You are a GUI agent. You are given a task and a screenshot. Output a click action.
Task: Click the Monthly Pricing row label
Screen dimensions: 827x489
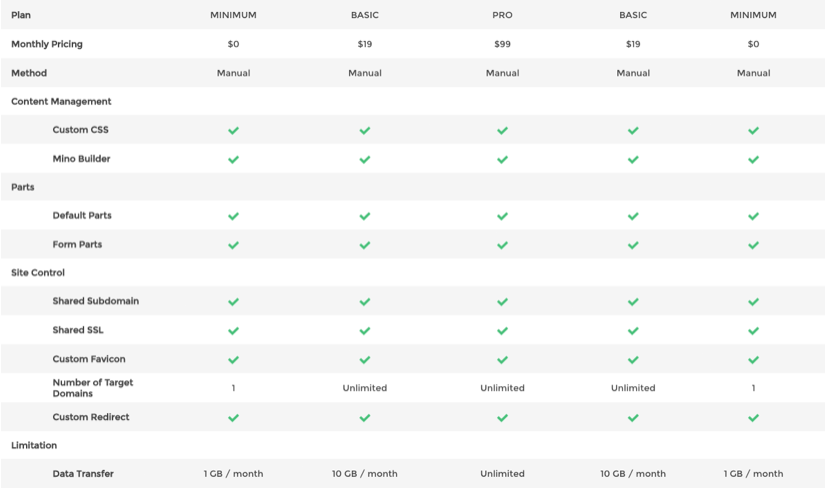click(x=47, y=44)
